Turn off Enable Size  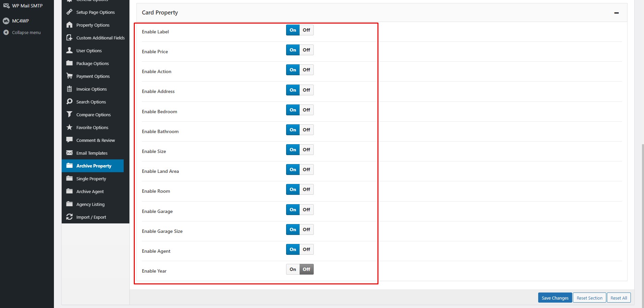(306, 150)
